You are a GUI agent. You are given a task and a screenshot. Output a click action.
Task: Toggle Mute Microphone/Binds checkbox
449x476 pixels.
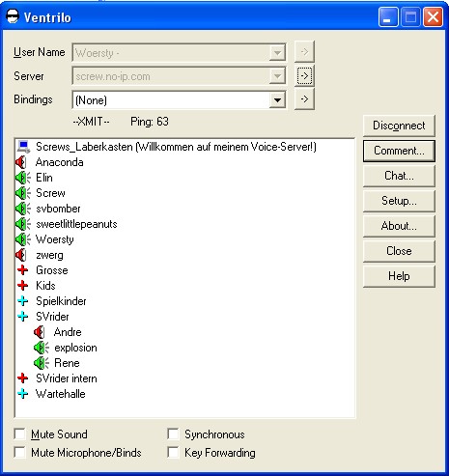coord(20,453)
